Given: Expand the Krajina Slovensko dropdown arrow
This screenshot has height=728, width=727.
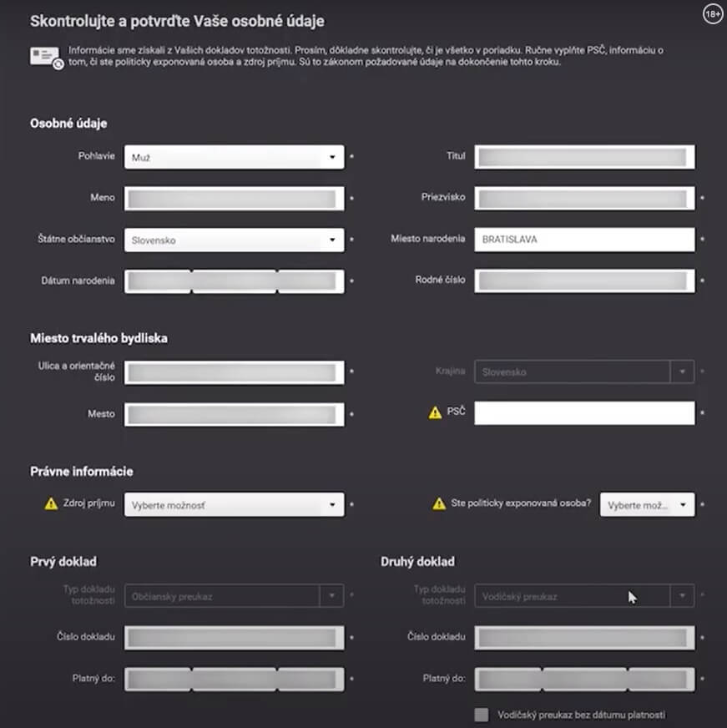Looking at the screenshot, I should [682, 372].
